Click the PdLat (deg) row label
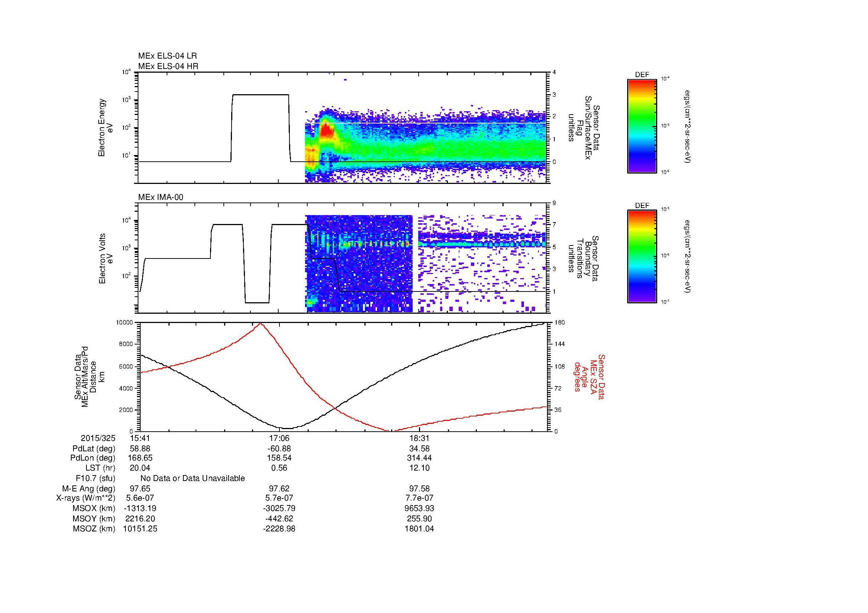This screenshot has width=868, height=613. coord(94,449)
